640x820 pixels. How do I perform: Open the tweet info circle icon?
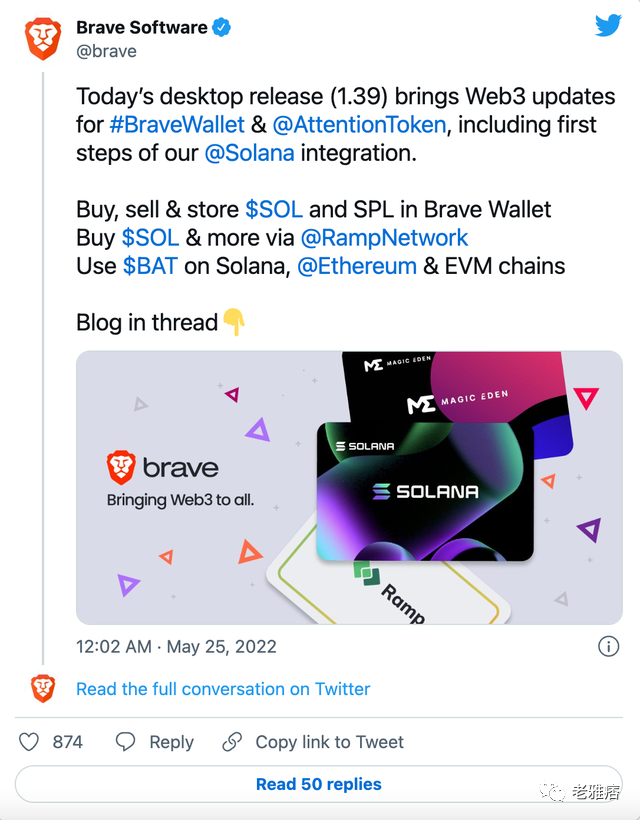(608, 646)
